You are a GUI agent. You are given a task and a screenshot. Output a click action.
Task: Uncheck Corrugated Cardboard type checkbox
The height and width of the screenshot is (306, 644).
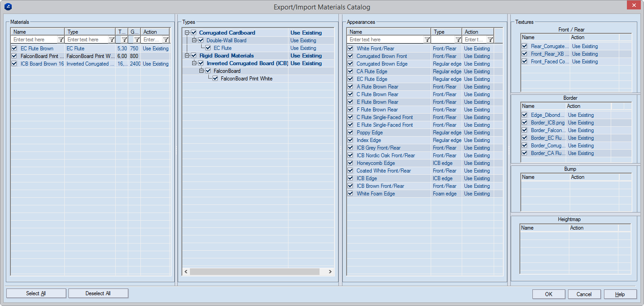[x=194, y=33]
